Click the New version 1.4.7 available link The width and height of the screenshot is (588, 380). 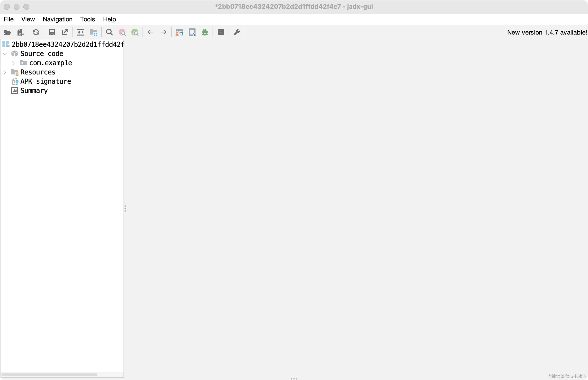click(547, 32)
